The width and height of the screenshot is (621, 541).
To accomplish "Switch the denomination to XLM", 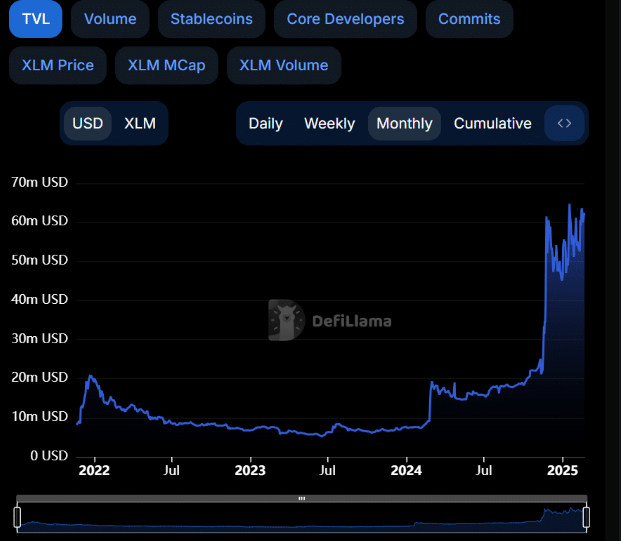I will pos(140,124).
